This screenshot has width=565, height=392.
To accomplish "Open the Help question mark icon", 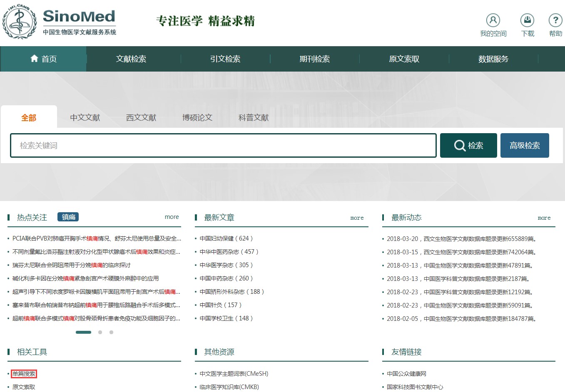I will pyautogui.click(x=555, y=20).
